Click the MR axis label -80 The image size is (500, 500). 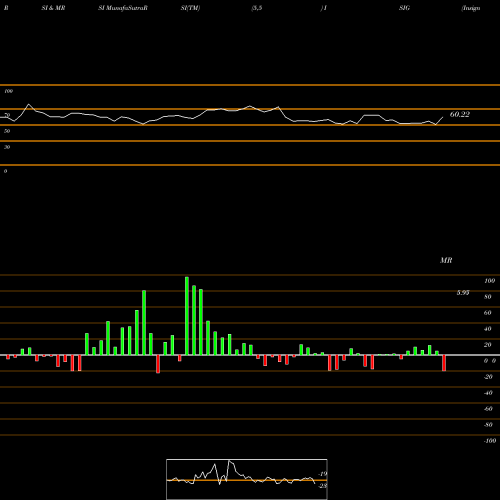pyautogui.click(x=488, y=425)
